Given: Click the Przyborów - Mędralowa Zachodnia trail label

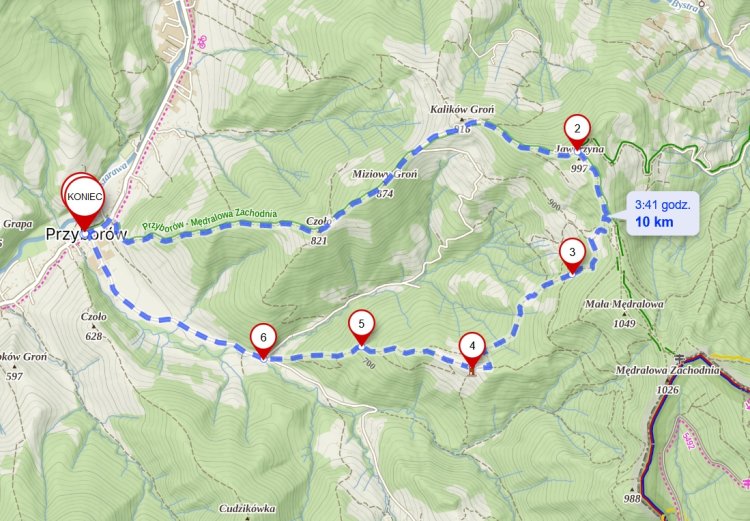Looking at the screenshot, I should pyautogui.click(x=210, y=219).
